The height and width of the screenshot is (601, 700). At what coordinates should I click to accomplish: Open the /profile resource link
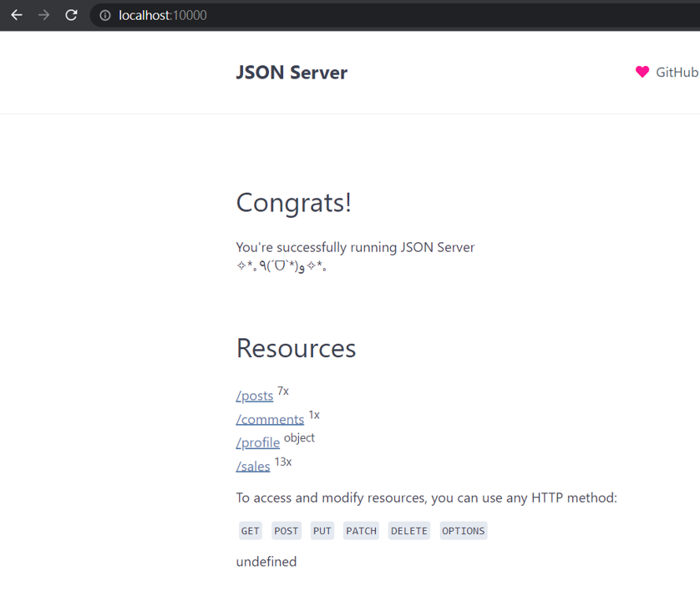click(x=258, y=442)
